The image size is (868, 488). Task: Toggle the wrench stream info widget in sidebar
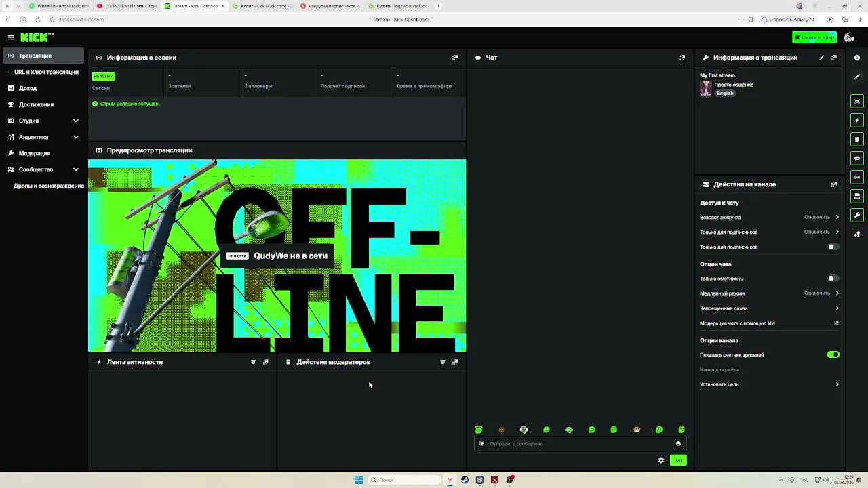857,216
